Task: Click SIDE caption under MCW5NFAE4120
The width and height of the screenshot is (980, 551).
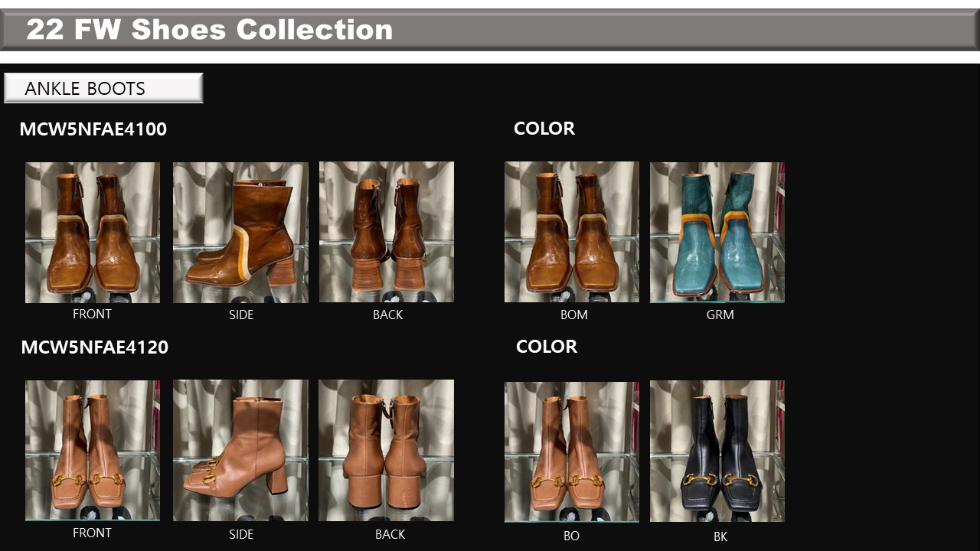Action: (x=241, y=534)
